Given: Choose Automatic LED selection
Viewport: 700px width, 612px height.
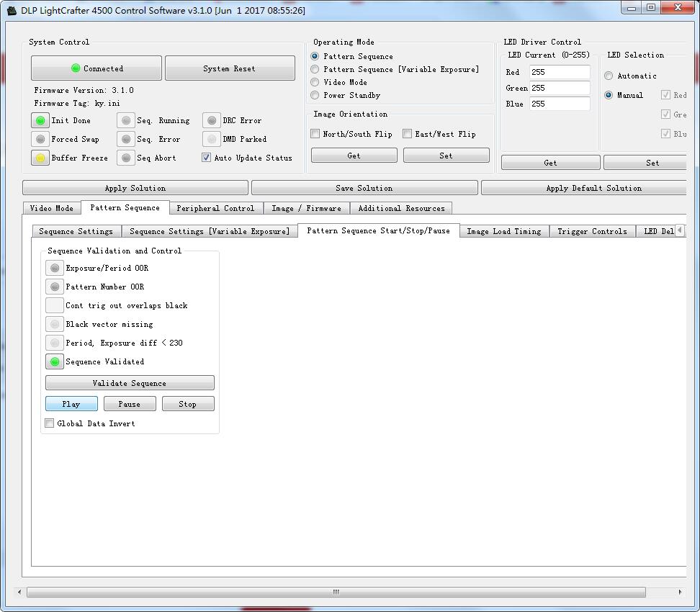Looking at the screenshot, I should [609, 76].
